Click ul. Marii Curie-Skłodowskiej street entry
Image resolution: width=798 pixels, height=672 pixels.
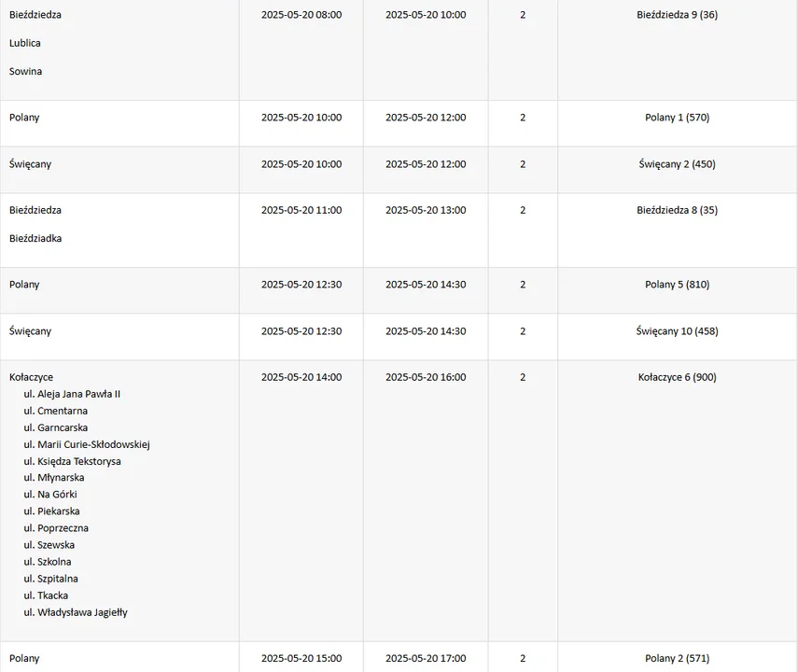(x=87, y=444)
